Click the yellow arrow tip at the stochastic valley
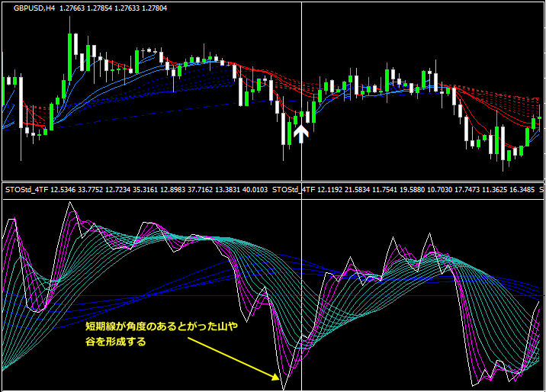 click(x=276, y=378)
